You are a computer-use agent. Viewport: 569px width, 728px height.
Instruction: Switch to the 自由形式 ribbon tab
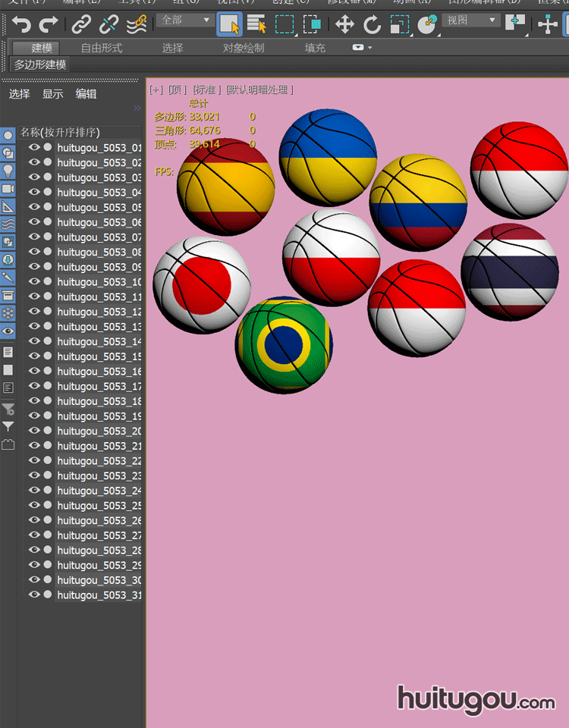[x=102, y=48]
